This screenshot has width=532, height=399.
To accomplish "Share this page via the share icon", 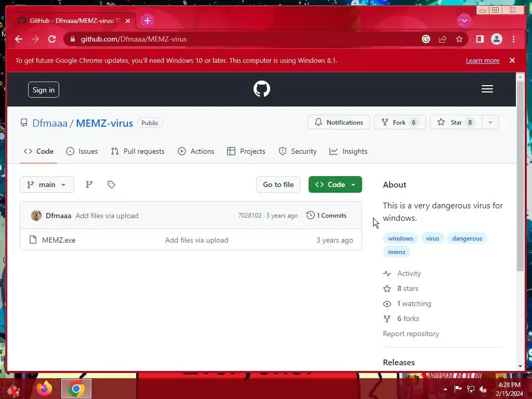I will click(x=443, y=39).
